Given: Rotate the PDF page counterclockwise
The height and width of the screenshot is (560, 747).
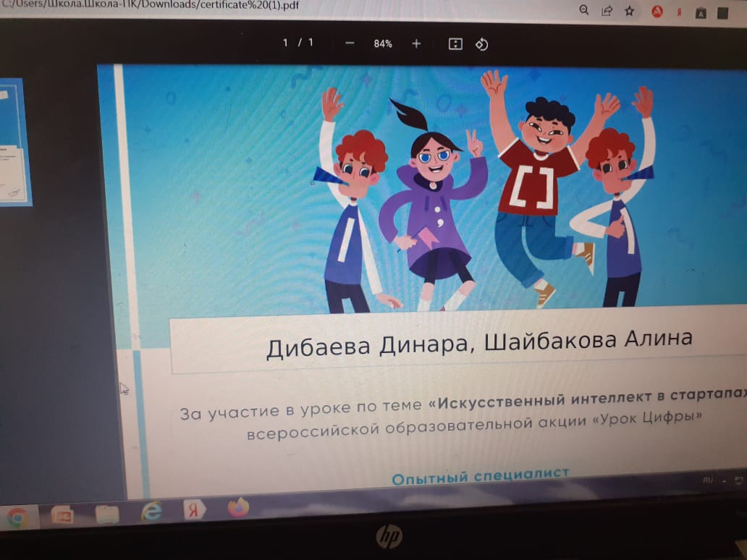Looking at the screenshot, I should coord(482,44).
